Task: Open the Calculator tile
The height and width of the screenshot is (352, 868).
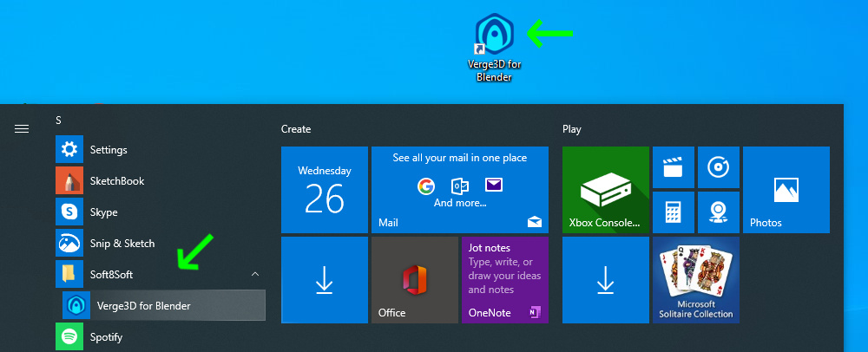Action: (x=674, y=212)
